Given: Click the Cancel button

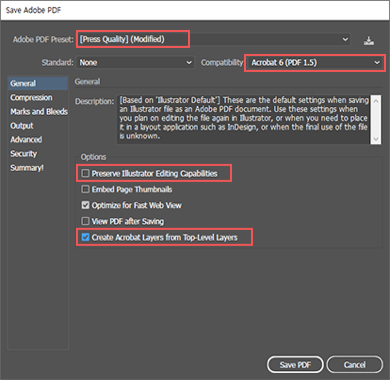Looking at the screenshot, I should click(355, 365).
